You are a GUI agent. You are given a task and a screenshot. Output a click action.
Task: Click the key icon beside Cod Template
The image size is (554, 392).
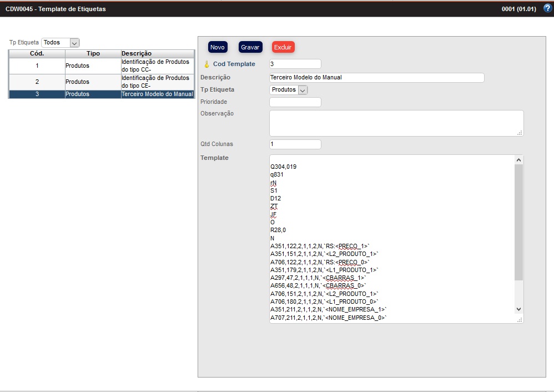(207, 64)
